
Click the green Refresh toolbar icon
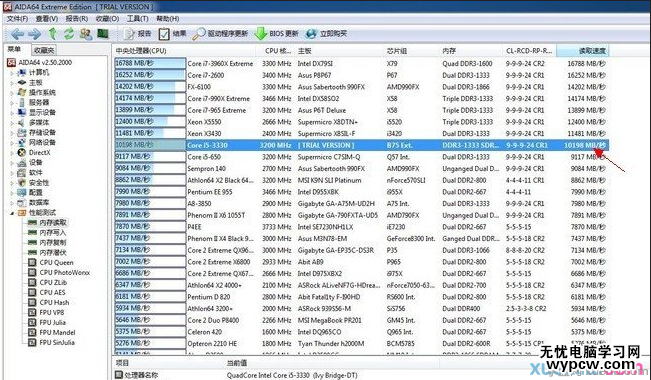[x=69, y=34]
